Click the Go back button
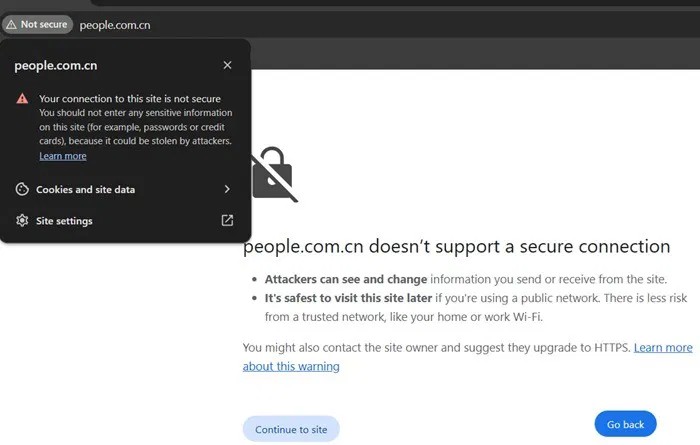This screenshot has height=445, width=700. coord(625,424)
